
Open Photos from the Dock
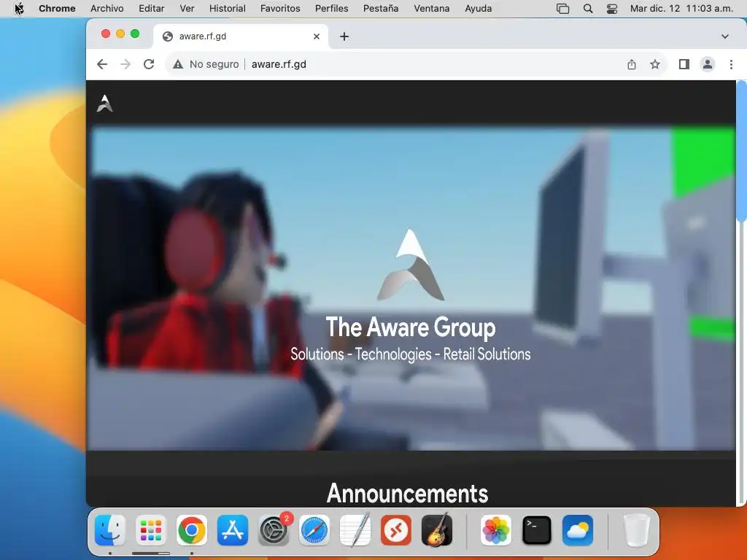(x=495, y=530)
